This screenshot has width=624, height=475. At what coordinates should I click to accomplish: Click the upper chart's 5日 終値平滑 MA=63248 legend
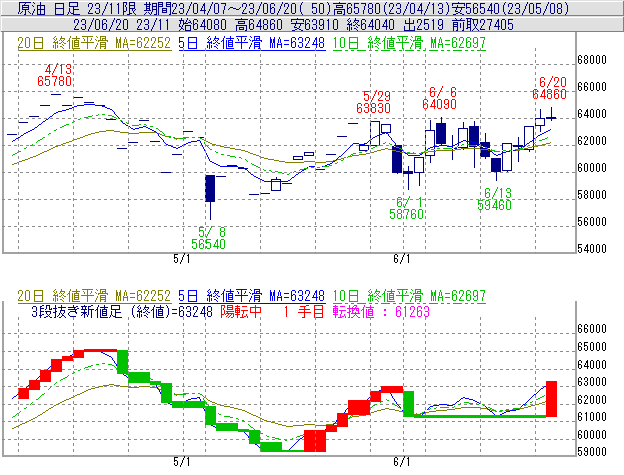pos(252,43)
